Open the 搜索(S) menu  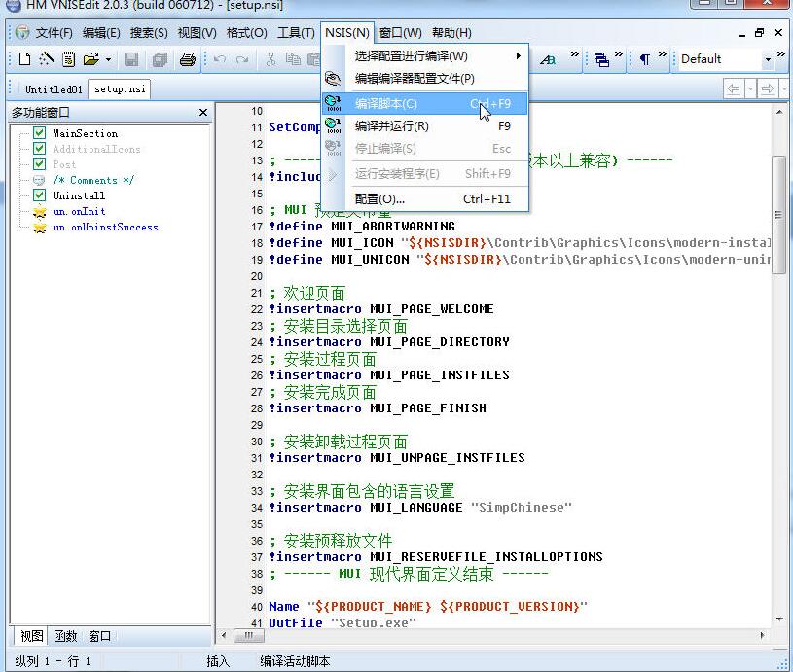pyautogui.click(x=149, y=33)
